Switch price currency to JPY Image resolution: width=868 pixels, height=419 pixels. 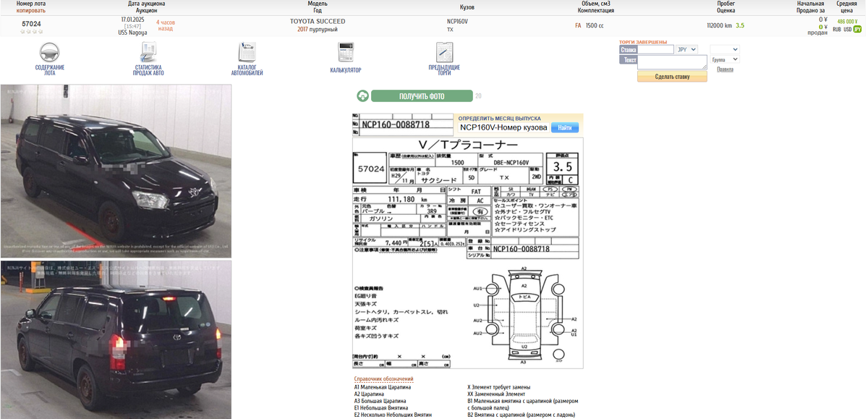(x=858, y=30)
